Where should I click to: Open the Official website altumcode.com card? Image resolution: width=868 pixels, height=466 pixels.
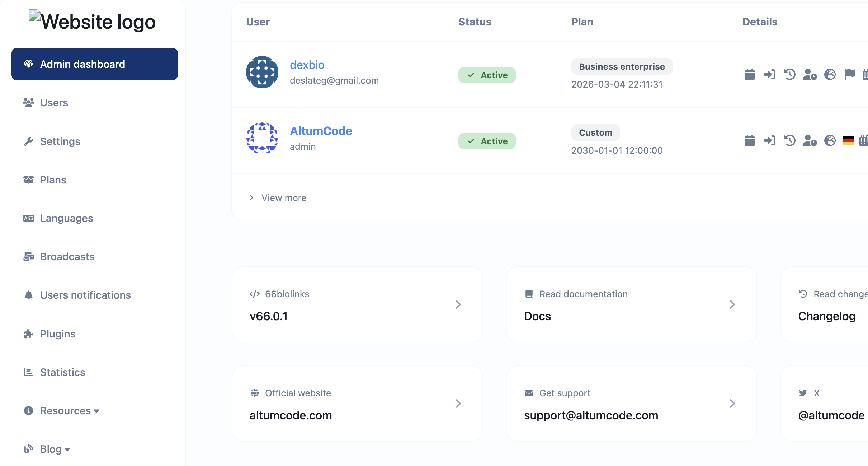357,404
